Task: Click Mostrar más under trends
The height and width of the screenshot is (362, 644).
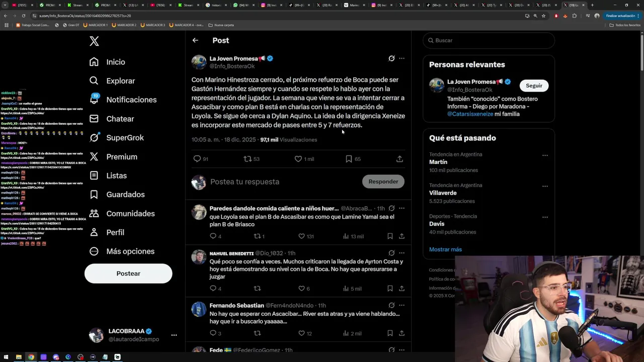Action: [x=445, y=249]
